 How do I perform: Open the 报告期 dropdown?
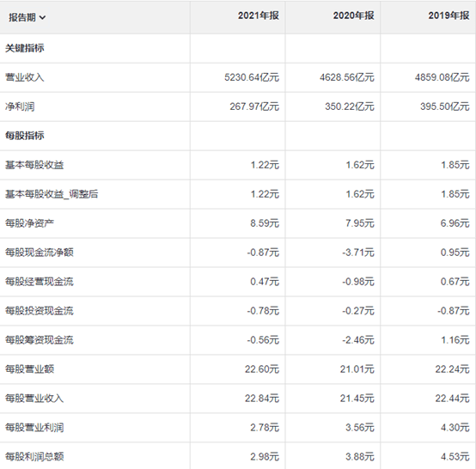click(x=27, y=17)
